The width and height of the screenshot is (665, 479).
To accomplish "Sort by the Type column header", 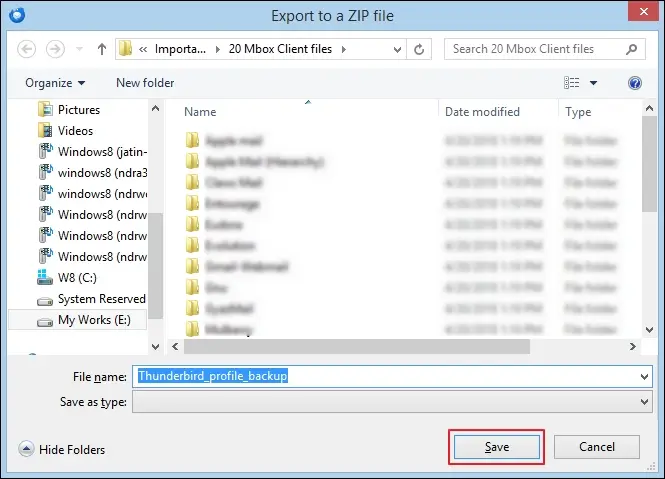I will point(578,112).
